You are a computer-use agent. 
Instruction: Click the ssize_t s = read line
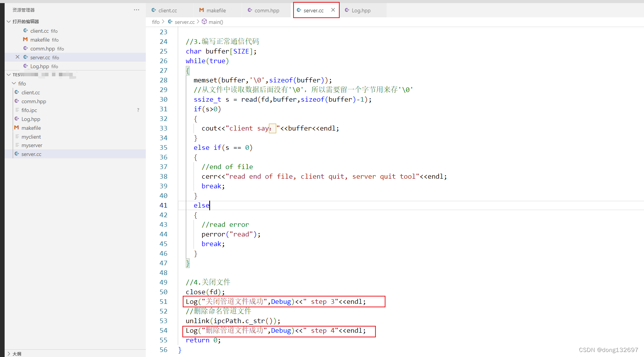tap(283, 99)
